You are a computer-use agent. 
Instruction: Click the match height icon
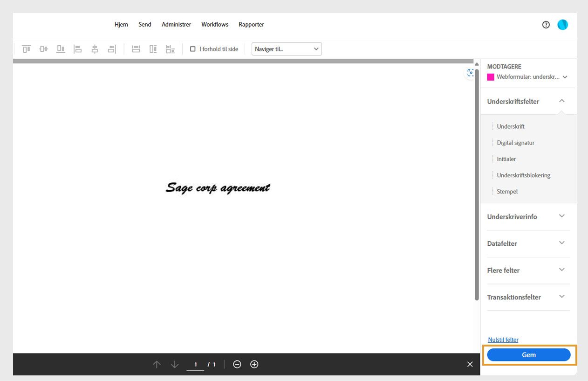coord(153,49)
